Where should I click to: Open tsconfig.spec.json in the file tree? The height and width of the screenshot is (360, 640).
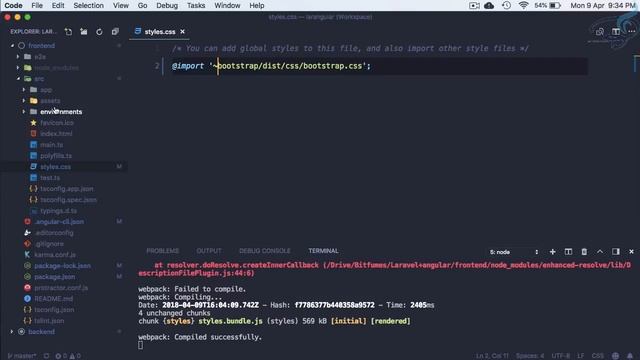pyautogui.click(x=68, y=200)
